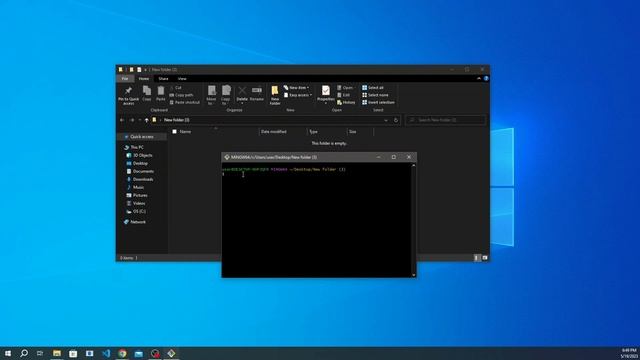Sort by the Type column header
The width and height of the screenshot is (640, 360).
tap(313, 131)
